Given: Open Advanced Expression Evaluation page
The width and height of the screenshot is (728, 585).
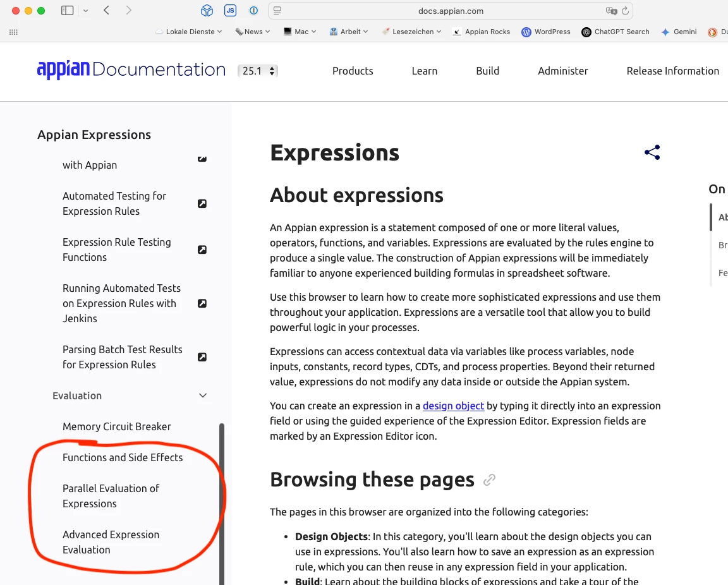Looking at the screenshot, I should click(111, 542).
